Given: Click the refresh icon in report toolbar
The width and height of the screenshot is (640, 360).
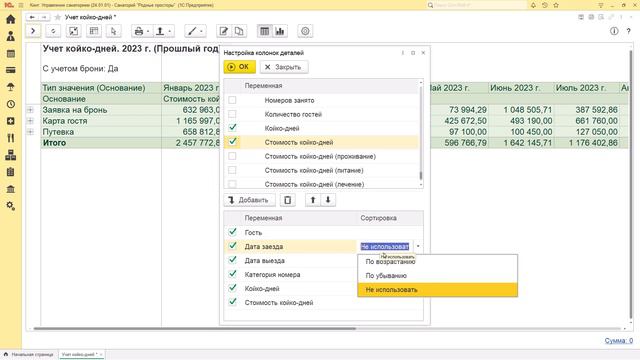Looking at the screenshot, I should pyautogui.click(x=53, y=31).
